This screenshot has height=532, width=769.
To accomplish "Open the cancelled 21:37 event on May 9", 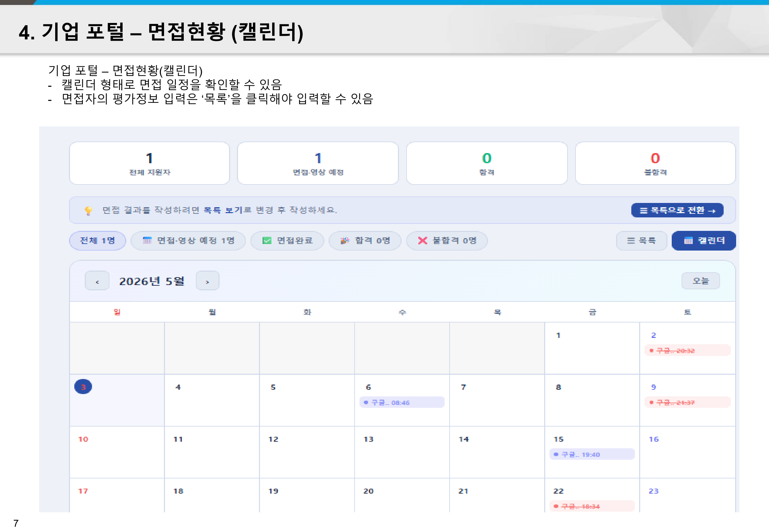I will coord(687,402).
